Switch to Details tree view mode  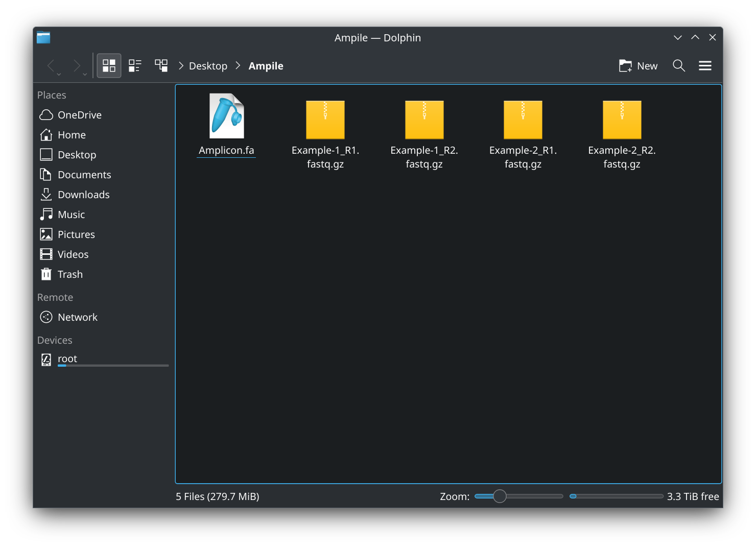point(161,65)
